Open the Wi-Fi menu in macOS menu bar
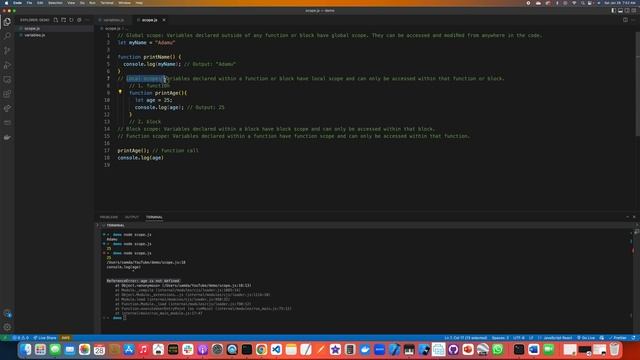 [x=574, y=3]
